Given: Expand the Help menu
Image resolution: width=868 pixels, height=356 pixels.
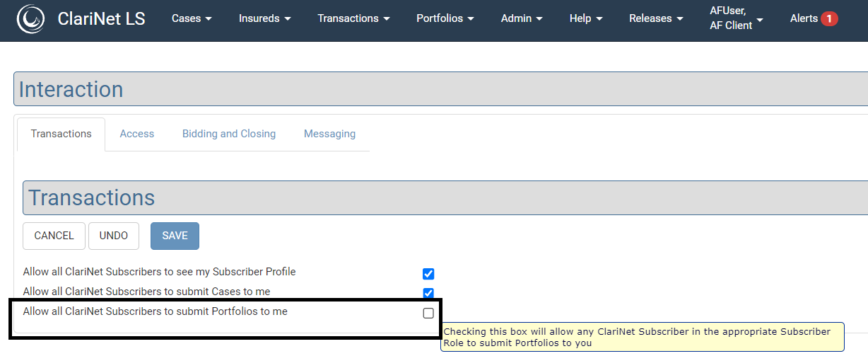Looking at the screenshot, I should (586, 18).
